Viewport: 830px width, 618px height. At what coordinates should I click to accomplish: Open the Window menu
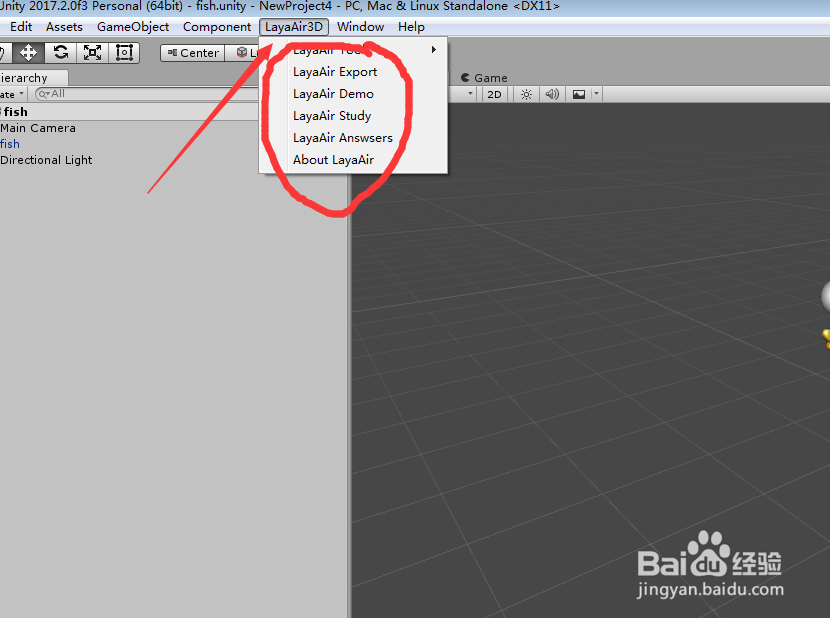pyautogui.click(x=360, y=26)
